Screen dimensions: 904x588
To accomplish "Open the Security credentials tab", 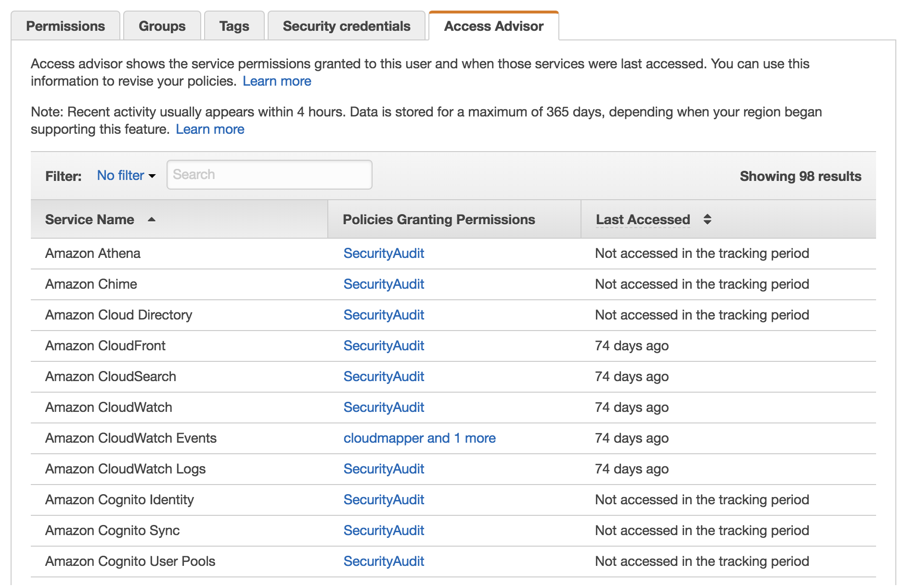I will pyautogui.click(x=347, y=26).
